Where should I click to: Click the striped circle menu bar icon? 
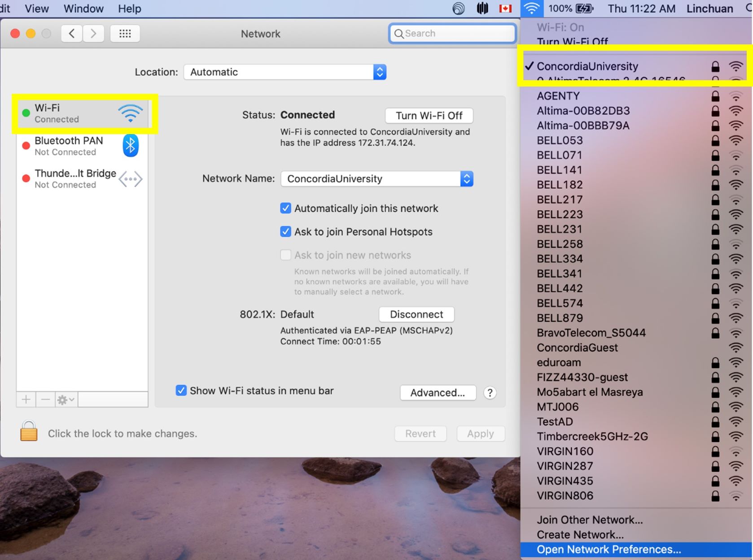tap(482, 9)
